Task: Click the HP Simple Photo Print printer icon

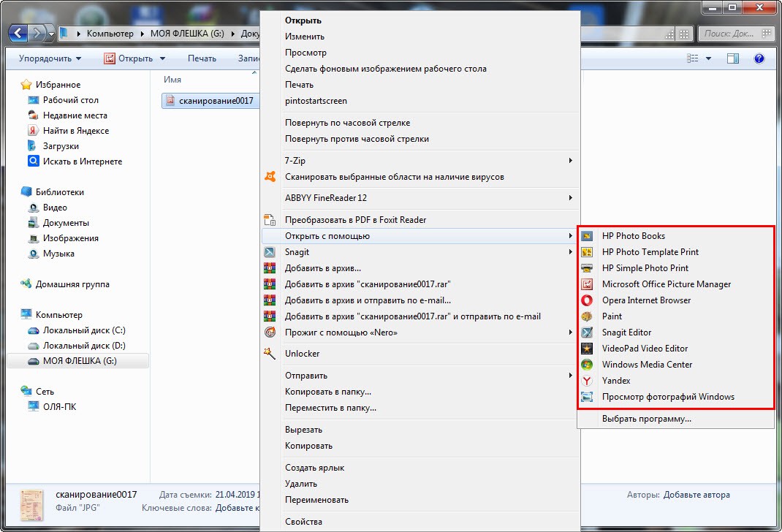Action: pyautogui.click(x=587, y=268)
